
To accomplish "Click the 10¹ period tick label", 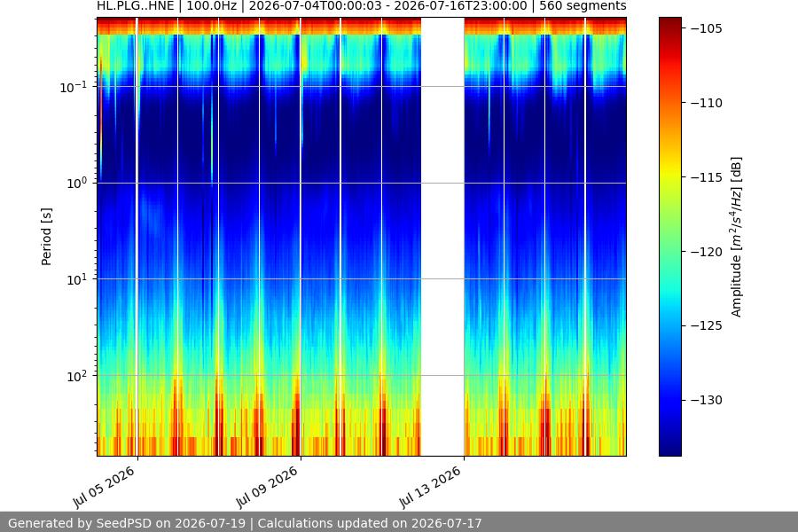I will (x=76, y=279).
